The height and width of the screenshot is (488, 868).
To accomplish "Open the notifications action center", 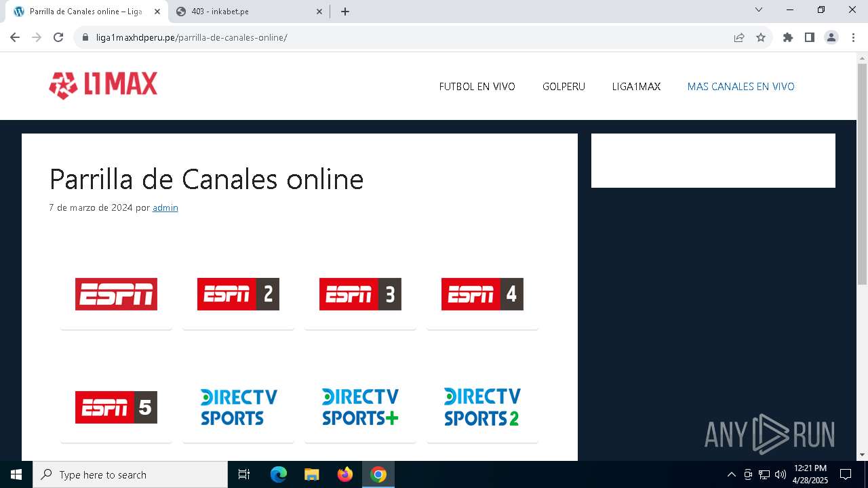I will tap(846, 474).
